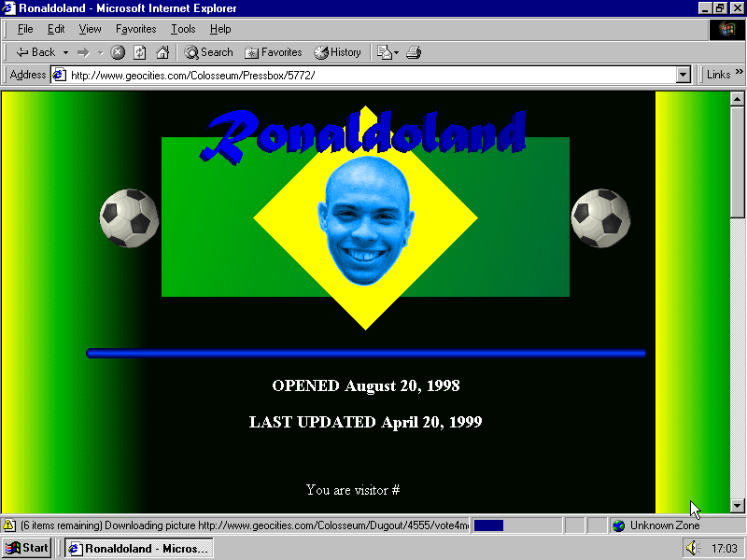Click the vertical scrollbar down arrow
The image size is (747, 560).
tap(737, 505)
